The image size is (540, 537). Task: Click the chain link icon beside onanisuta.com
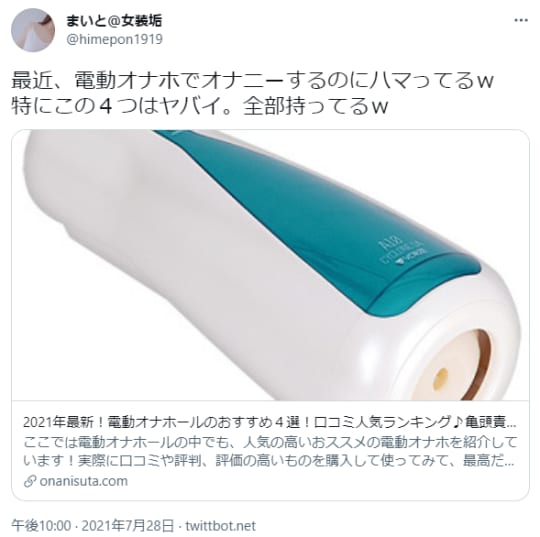pos(30,481)
